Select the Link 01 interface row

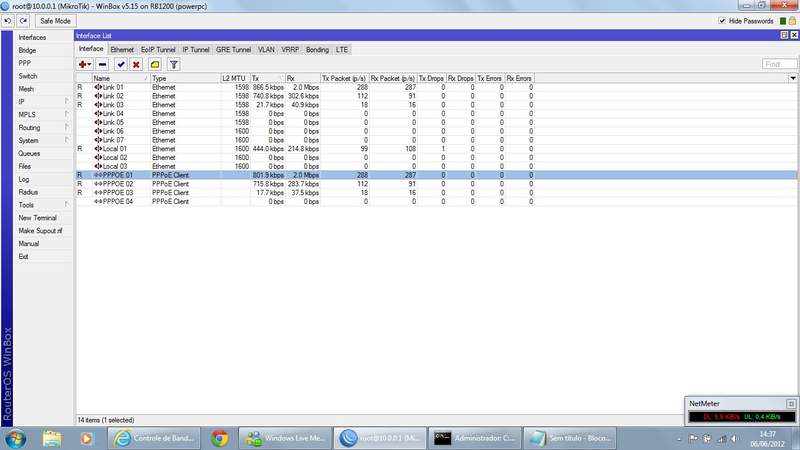click(436, 87)
